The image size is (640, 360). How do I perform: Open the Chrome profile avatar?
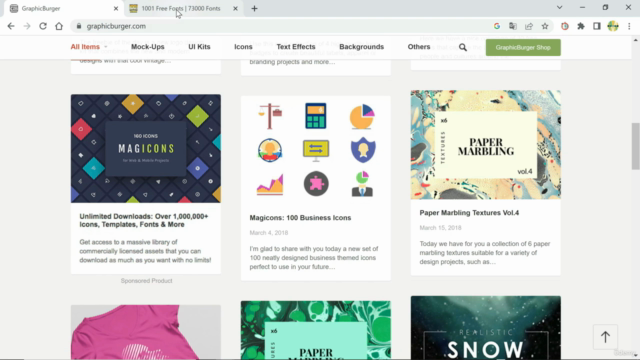pos(613,26)
